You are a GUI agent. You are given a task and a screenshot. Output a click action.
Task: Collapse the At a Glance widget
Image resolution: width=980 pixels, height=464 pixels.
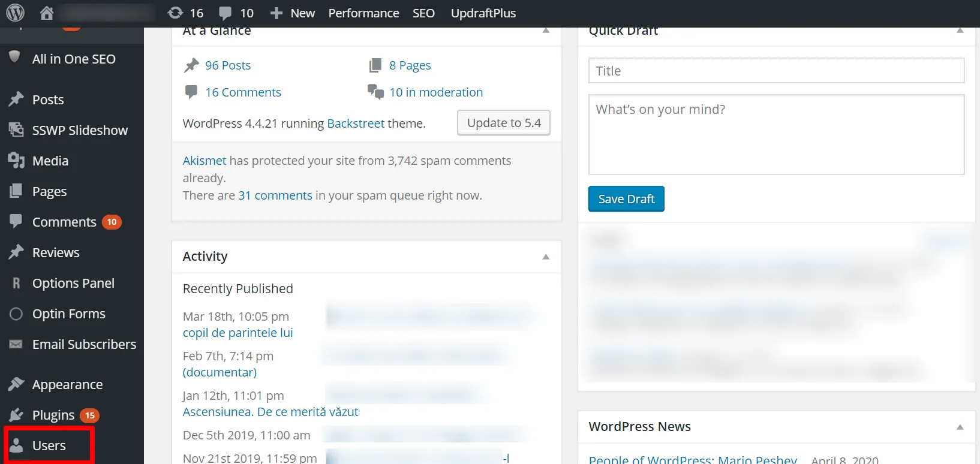pos(546,31)
